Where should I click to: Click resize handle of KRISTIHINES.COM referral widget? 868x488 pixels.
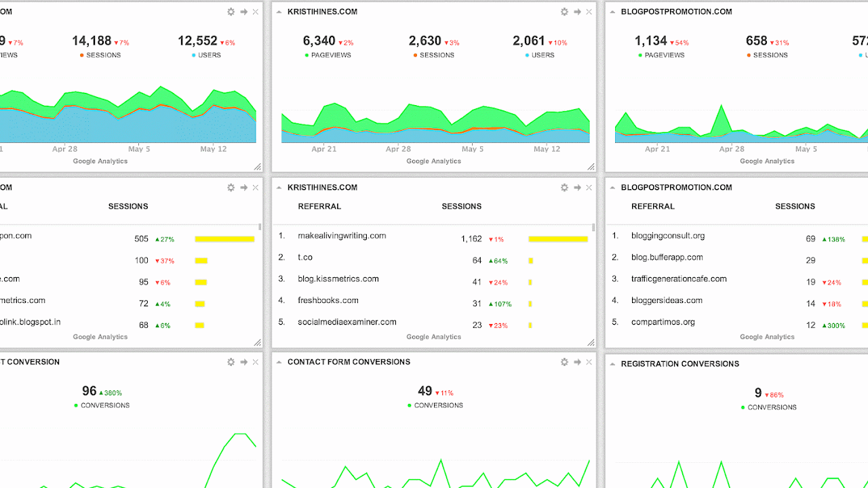click(x=591, y=343)
